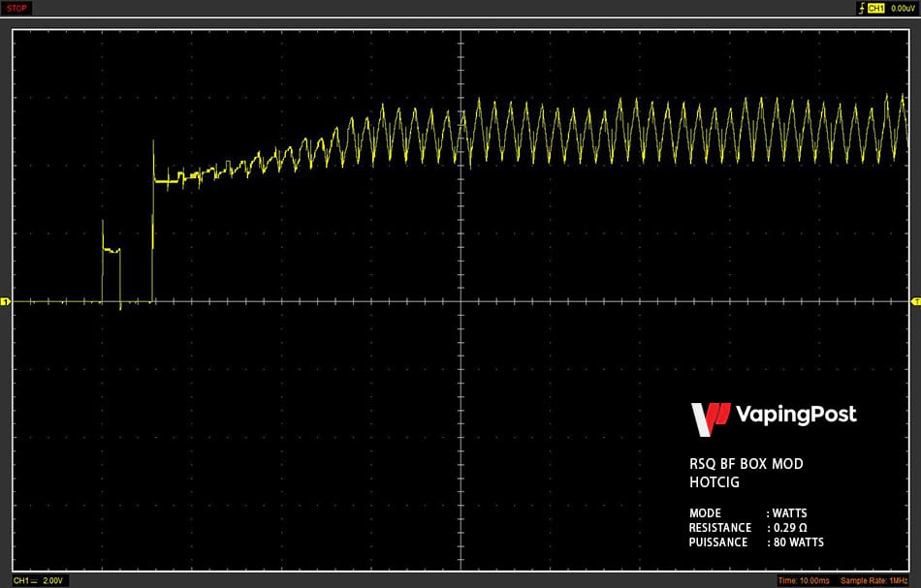Click the Sample Rate 1MHz readout
Screen dimensions: 921x588
pyautogui.click(x=874, y=581)
